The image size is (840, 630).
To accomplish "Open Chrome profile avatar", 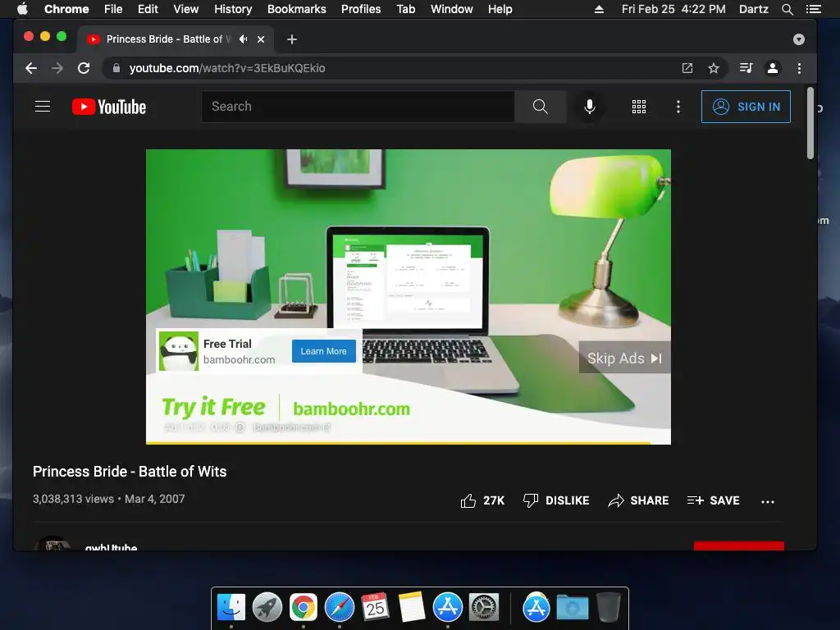I will pos(773,68).
